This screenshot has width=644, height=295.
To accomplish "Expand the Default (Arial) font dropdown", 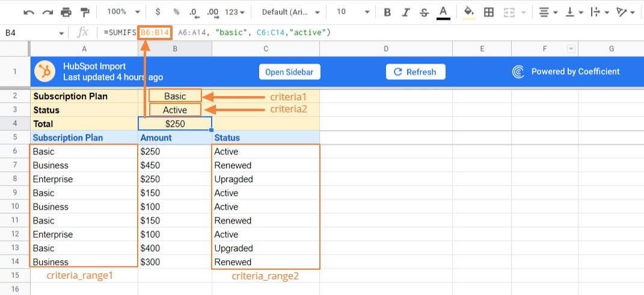I will click(x=289, y=12).
